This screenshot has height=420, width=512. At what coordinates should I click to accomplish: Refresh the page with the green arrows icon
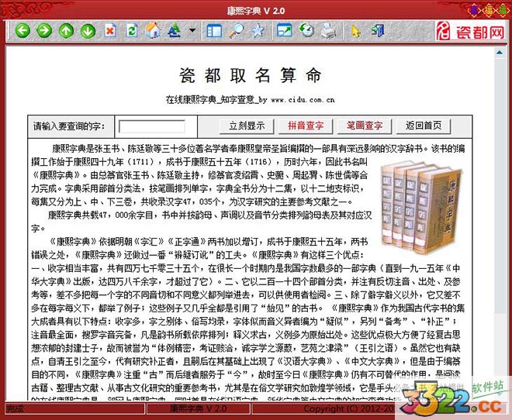pyautogui.click(x=132, y=31)
